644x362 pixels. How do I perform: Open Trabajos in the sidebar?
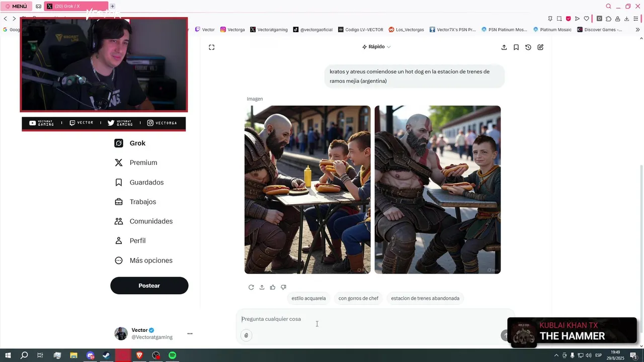click(x=135, y=202)
